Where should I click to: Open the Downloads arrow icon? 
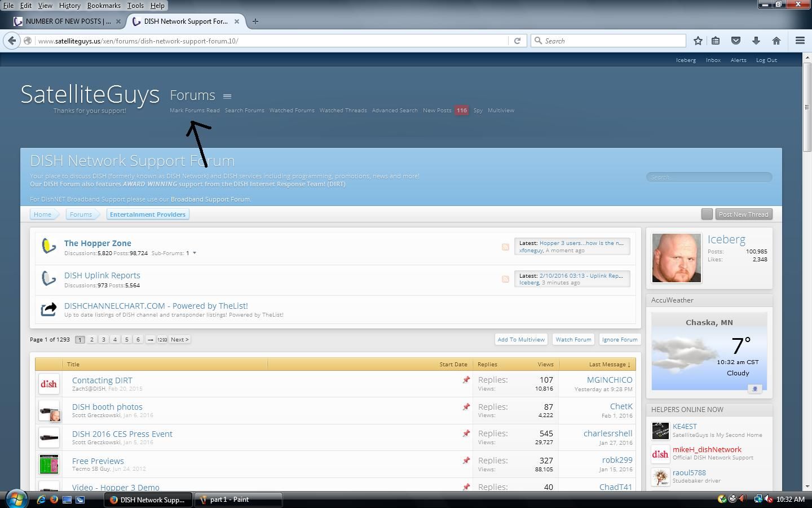756,41
